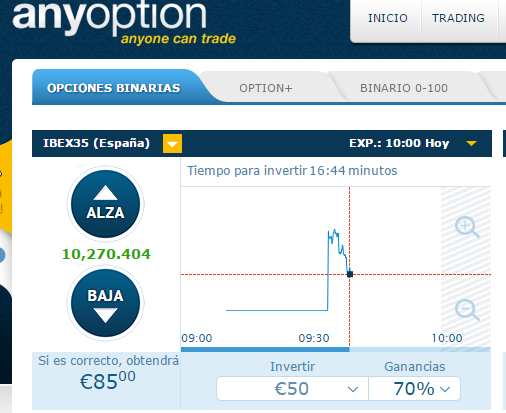Click the IBEX35 (España) asset title
506x413 pixels.
(x=96, y=143)
